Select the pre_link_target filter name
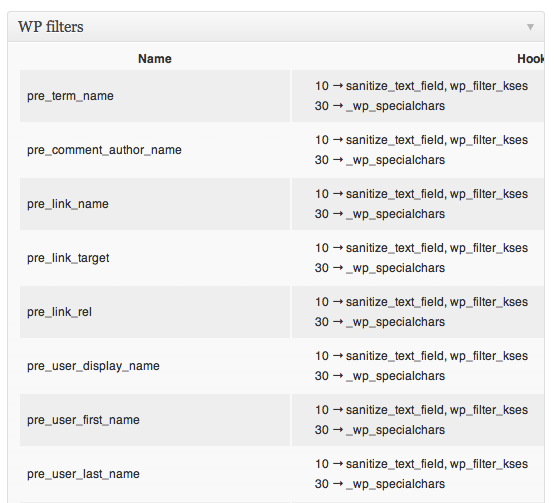The width and height of the screenshot is (554, 503). 68,258
